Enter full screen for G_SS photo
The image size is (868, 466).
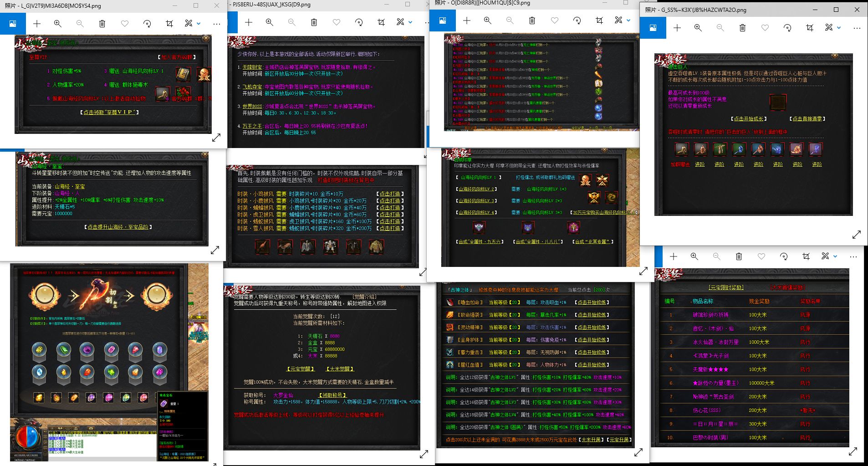[857, 235]
